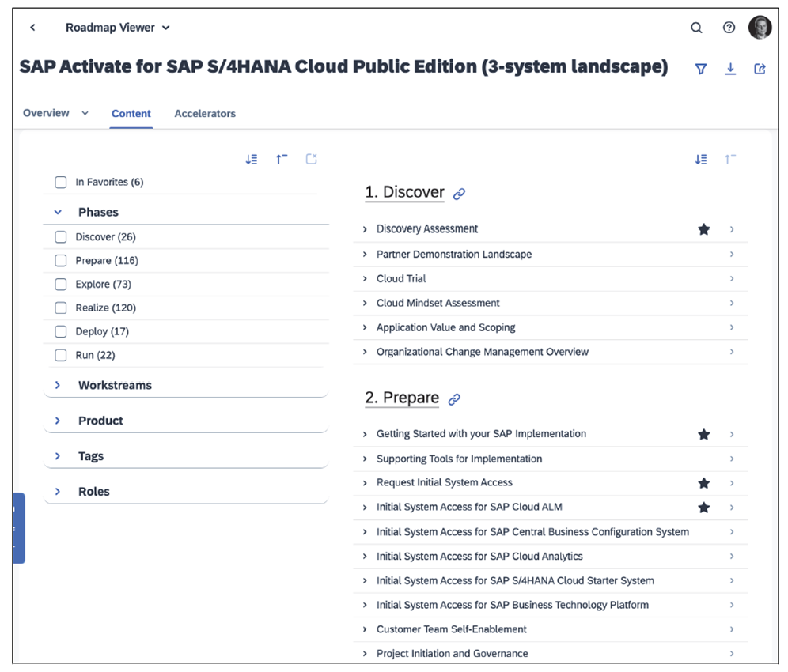Collapse all content icon in right panel
788x672 pixels.
[x=730, y=159]
